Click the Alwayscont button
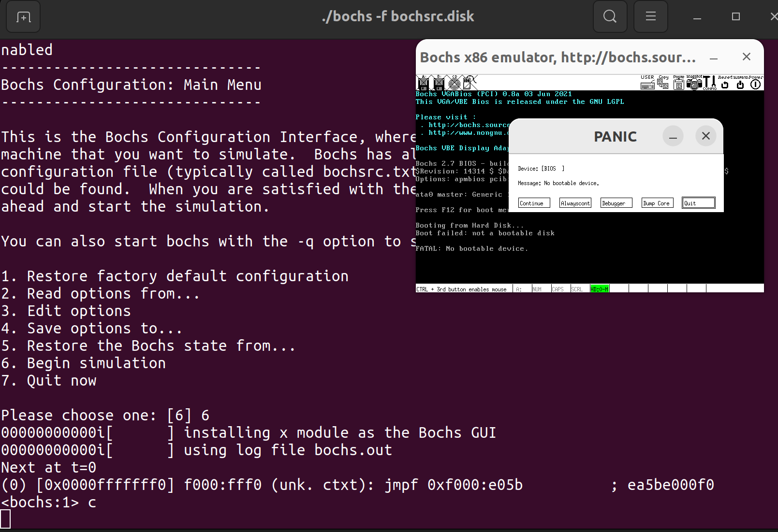The image size is (778, 532). click(x=575, y=203)
